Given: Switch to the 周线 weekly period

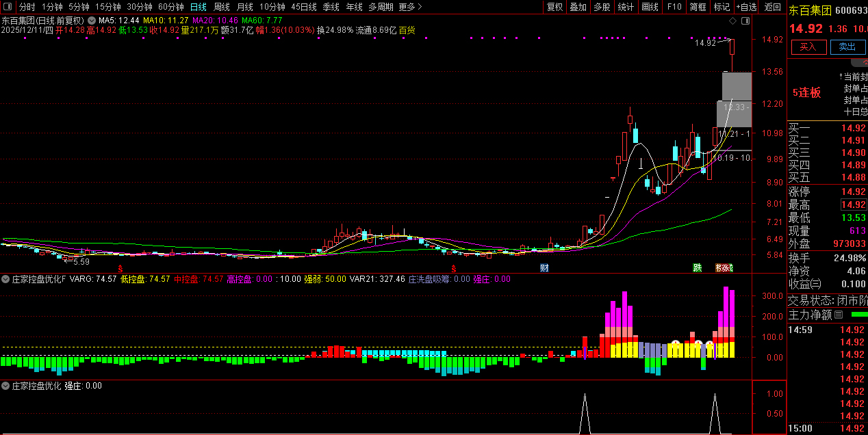Looking at the screenshot, I should point(221,7).
